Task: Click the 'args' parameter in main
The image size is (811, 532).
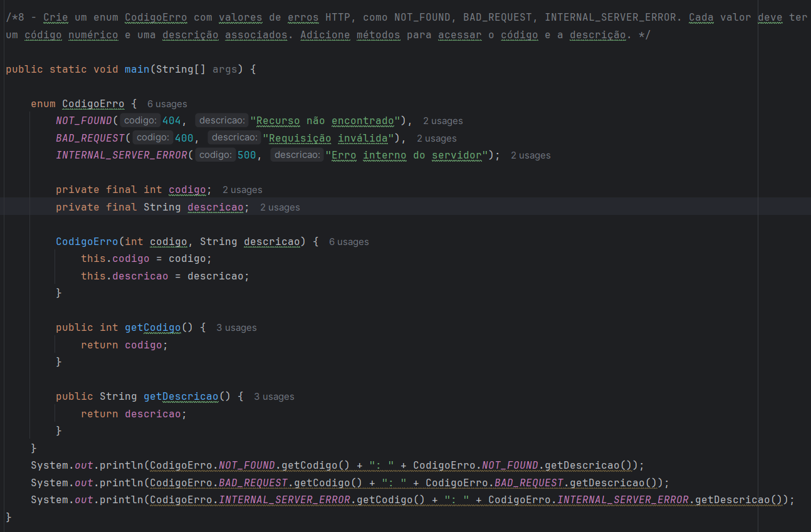Action: point(225,70)
